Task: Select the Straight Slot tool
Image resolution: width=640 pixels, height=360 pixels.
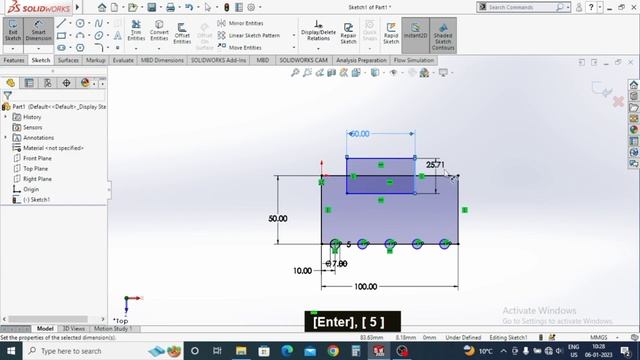Action: click(61, 48)
